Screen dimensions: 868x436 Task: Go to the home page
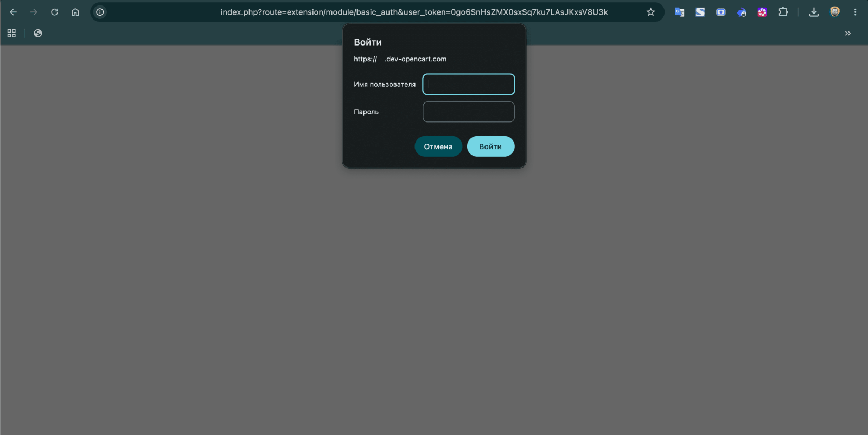(75, 12)
